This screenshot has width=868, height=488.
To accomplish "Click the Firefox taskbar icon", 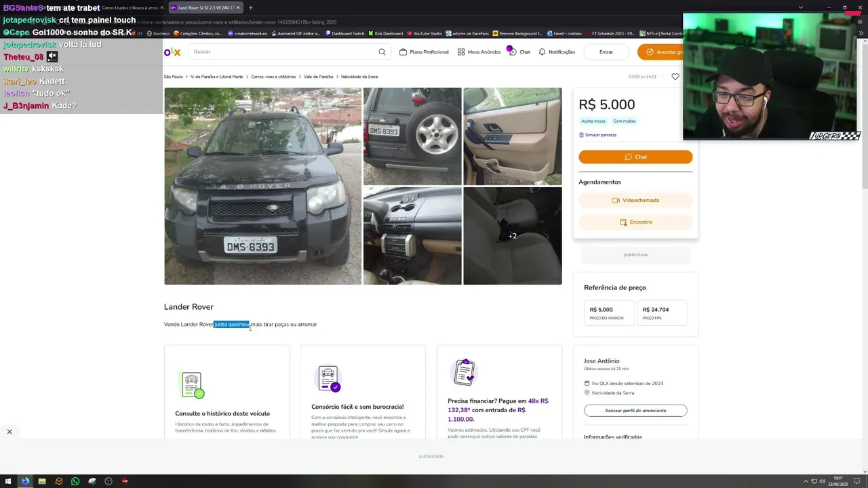I will (x=25, y=481).
